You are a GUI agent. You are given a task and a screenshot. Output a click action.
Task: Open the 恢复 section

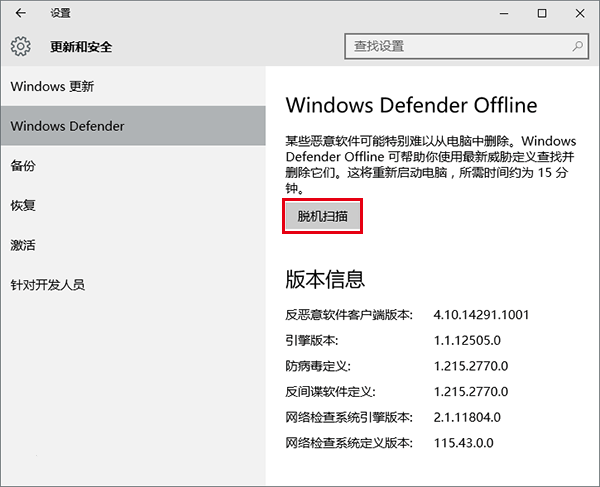coord(133,205)
